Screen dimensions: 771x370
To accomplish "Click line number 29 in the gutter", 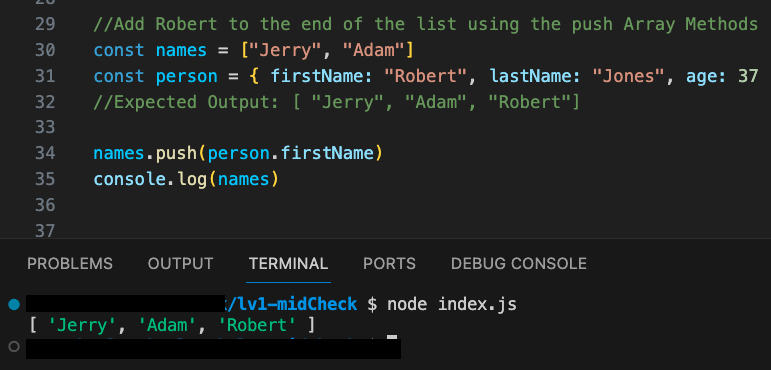I will pyautogui.click(x=45, y=24).
